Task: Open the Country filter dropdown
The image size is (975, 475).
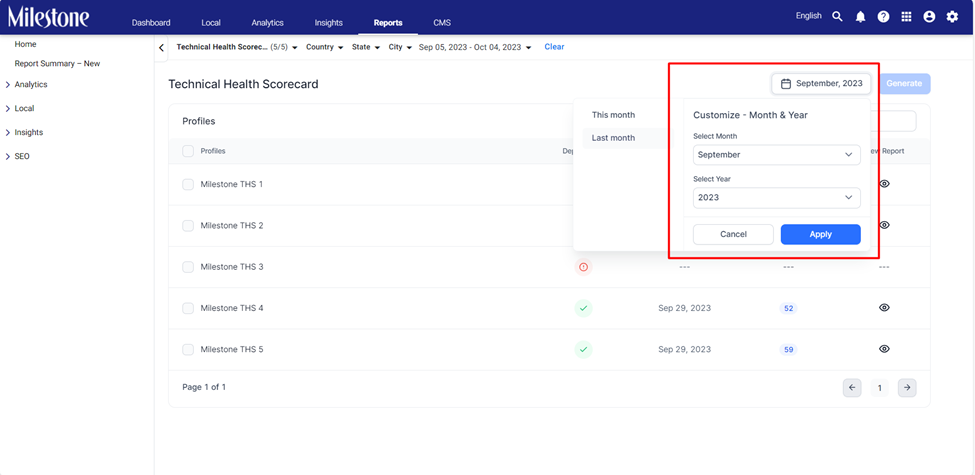Action: pos(325,47)
